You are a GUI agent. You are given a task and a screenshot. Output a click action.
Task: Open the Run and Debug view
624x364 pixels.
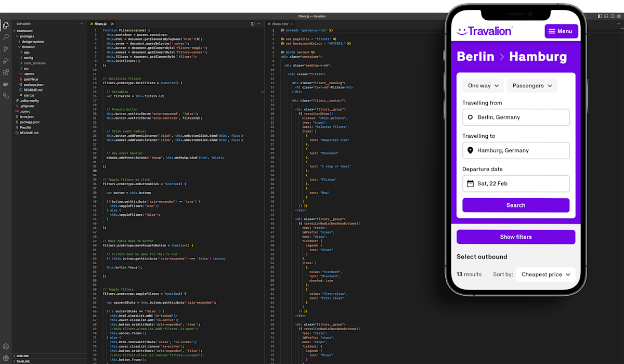click(6, 61)
